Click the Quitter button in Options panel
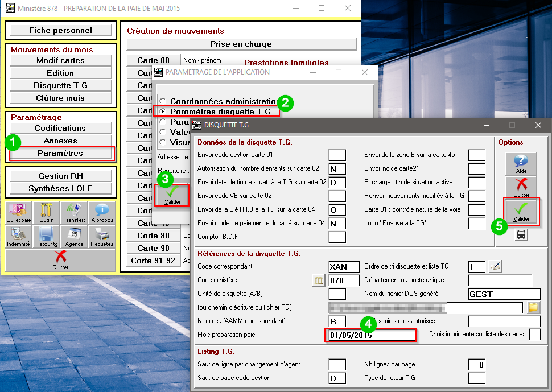Screen dimensions: 552x392 (521, 188)
